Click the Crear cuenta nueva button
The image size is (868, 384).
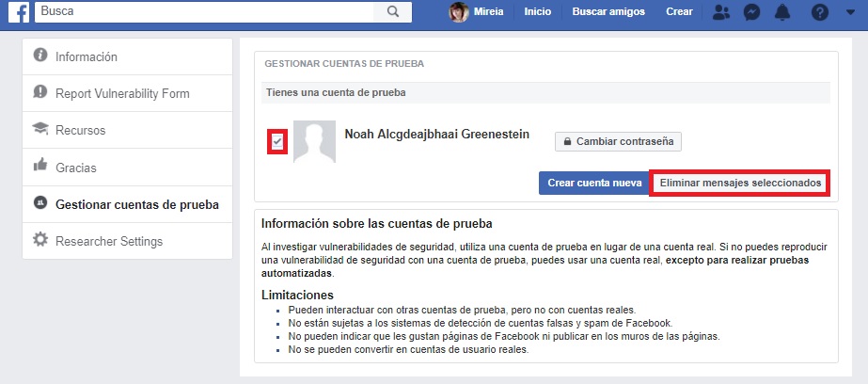(594, 183)
